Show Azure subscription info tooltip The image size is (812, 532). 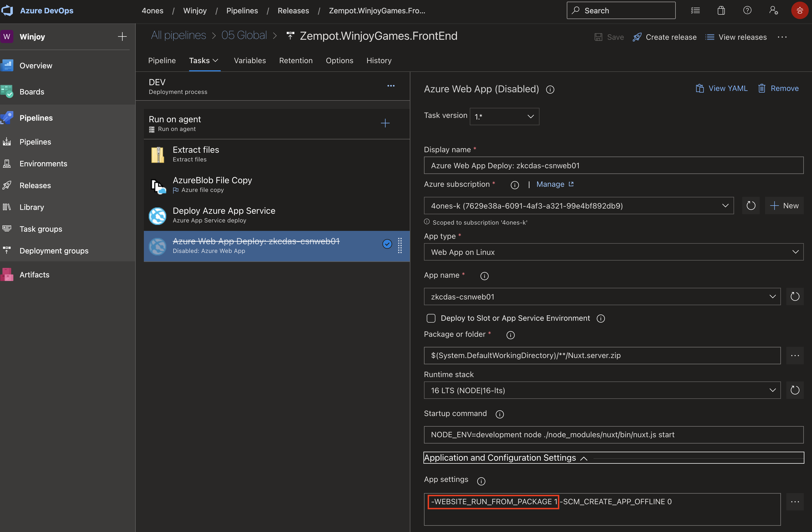pyautogui.click(x=514, y=185)
